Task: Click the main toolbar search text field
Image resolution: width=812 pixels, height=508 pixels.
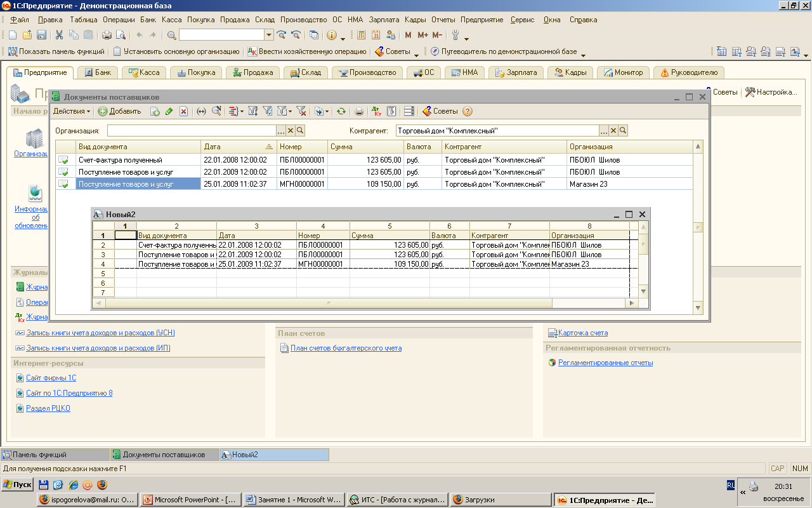Action: 221,35
